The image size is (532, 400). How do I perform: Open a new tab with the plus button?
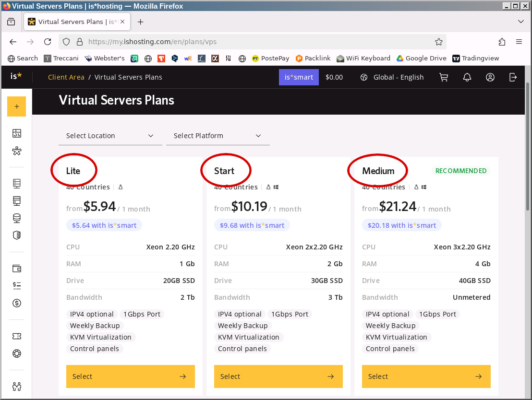[x=141, y=22]
